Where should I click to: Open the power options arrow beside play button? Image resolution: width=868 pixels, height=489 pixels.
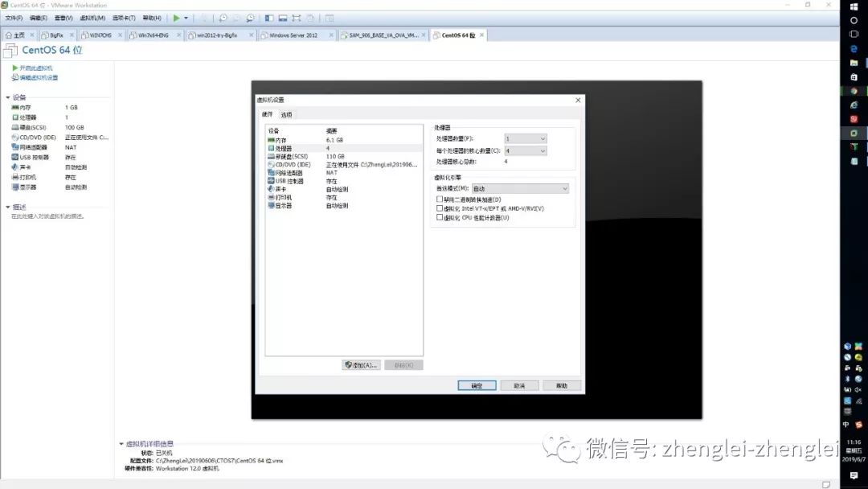pyautogui.click(x=186, y=18)
